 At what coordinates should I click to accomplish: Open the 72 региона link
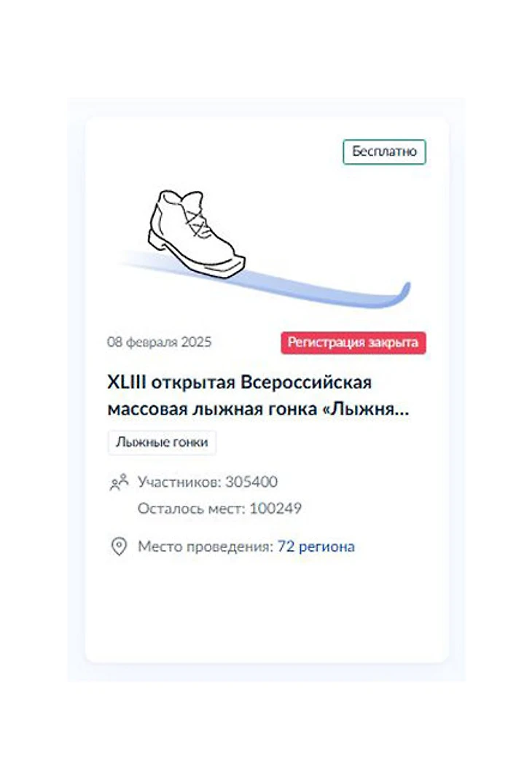tap(316, 547)
